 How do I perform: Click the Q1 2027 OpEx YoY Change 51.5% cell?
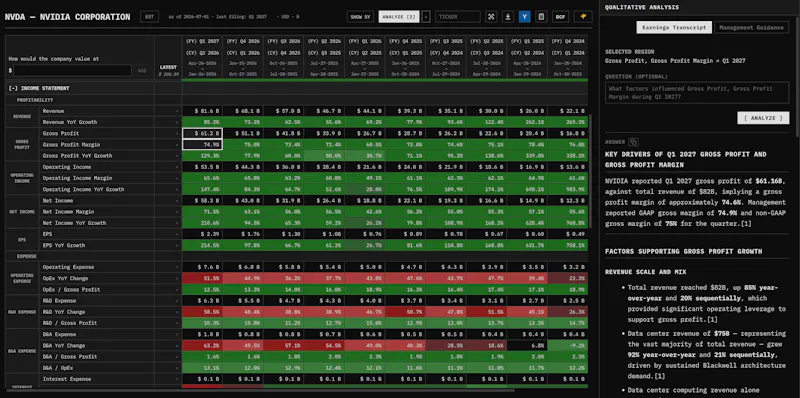click(x=203, y=278)
